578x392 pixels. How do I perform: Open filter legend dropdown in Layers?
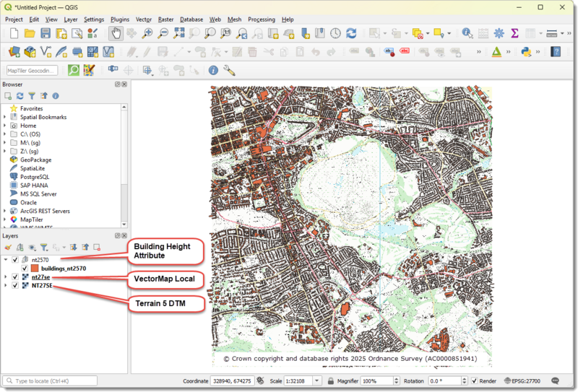44,247
